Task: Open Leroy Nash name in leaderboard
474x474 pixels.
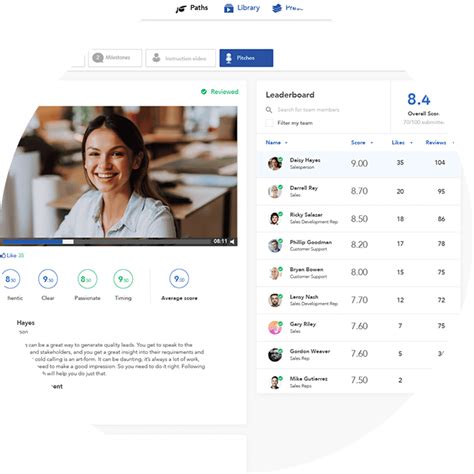Action: [304, 297]
